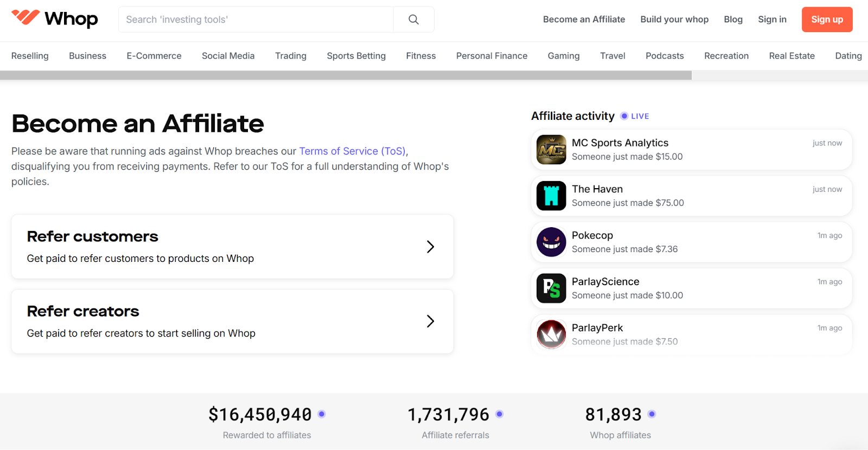The height and width of the screenshot is (450, 868).
Task: Click dot beside Rewarded to affiliates amount
Action: pos(322,414)
